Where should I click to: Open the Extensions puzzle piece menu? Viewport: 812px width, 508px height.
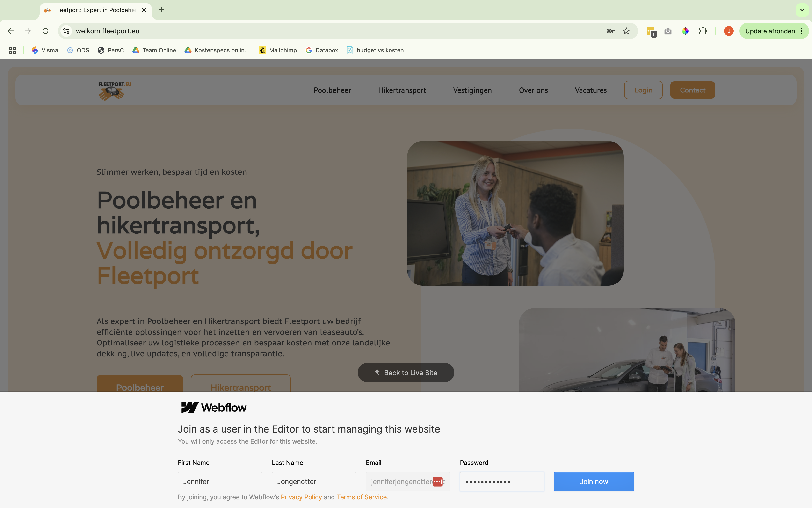pos(703,31)
